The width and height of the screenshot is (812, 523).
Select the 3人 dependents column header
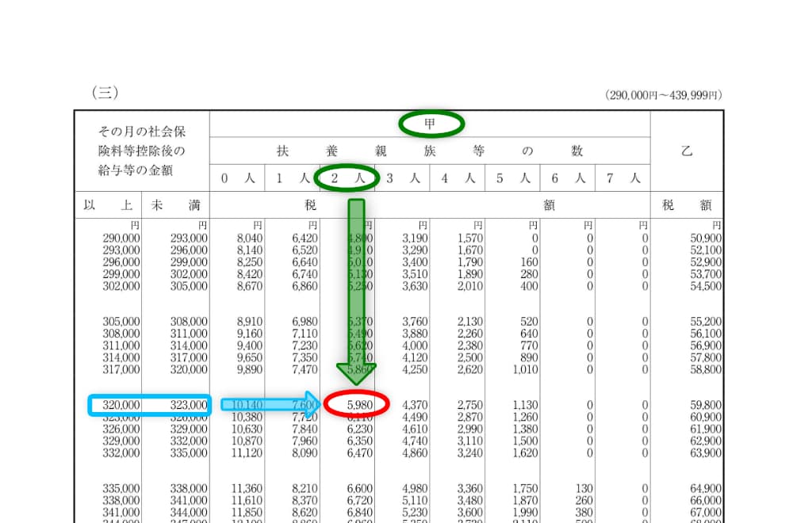[x=403, y=178]
